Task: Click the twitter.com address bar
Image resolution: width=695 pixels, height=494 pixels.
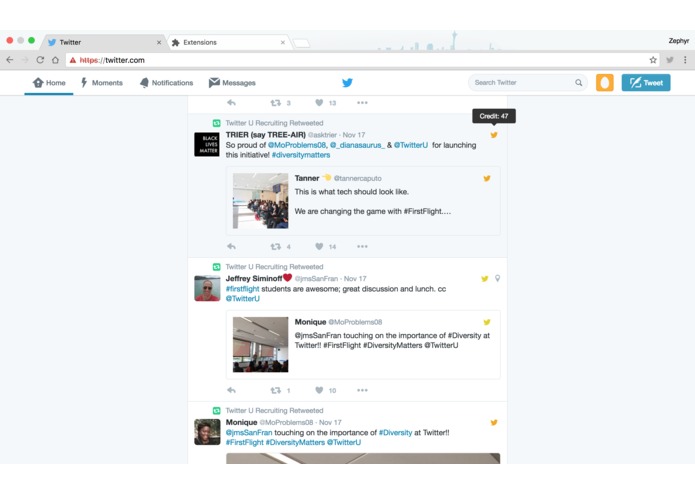Action: coord(363,60)
